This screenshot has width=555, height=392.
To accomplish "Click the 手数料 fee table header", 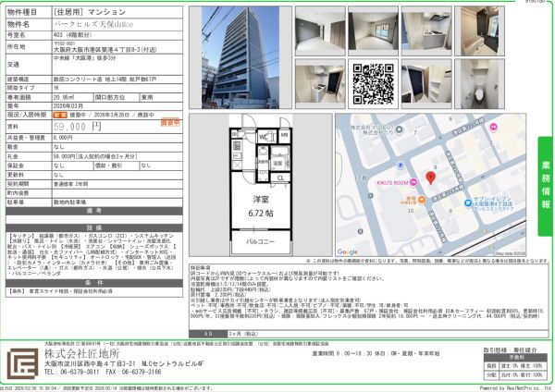I will click(513, 357).
